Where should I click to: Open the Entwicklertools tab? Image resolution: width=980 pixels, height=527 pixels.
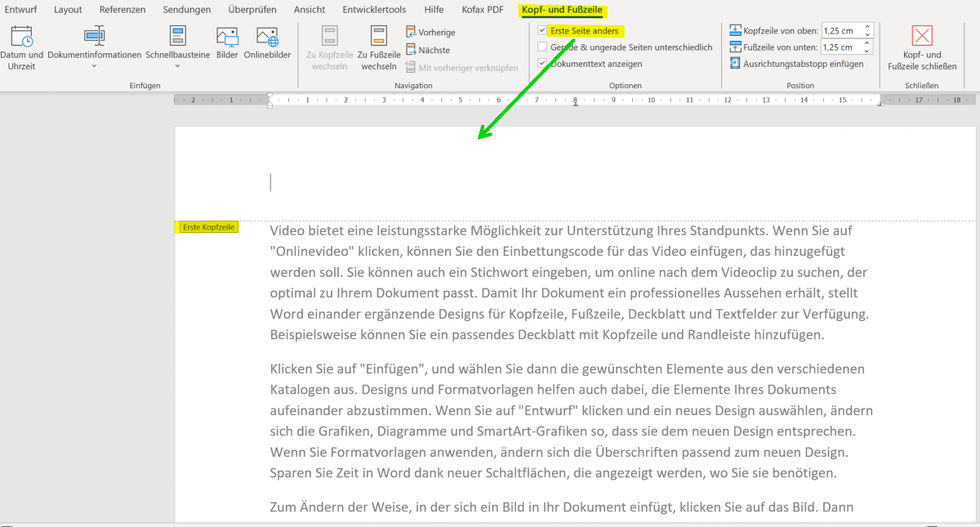tap(374, 10)
